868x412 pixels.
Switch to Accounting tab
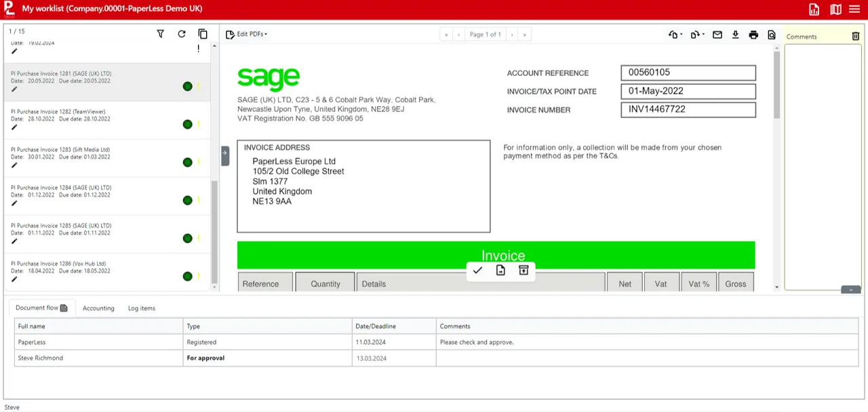tap(98, 308)
